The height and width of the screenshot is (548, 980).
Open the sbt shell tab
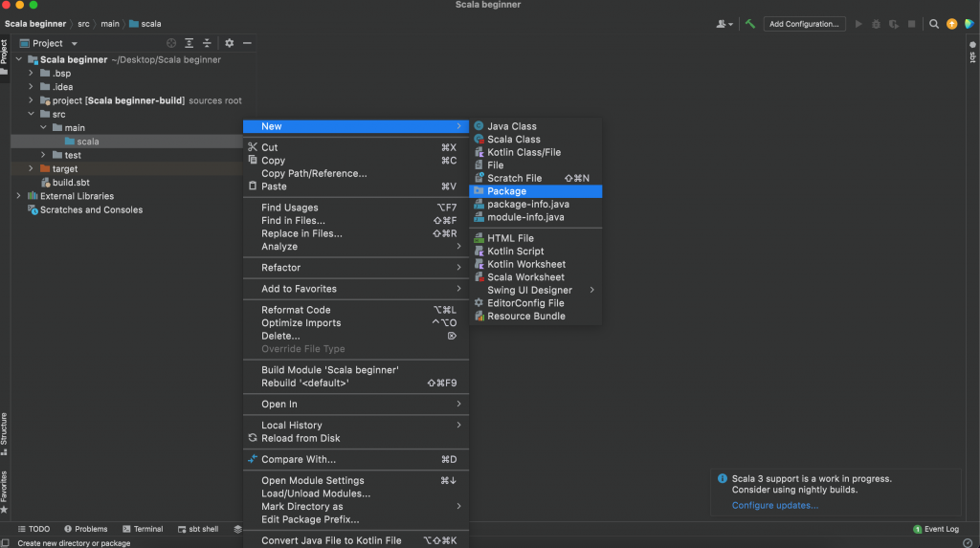click(198, 529)
